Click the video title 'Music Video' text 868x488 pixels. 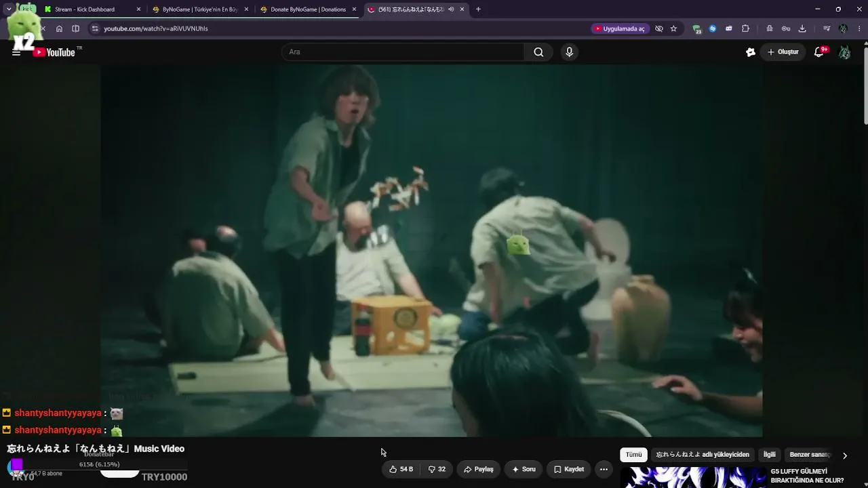point(159,449)
